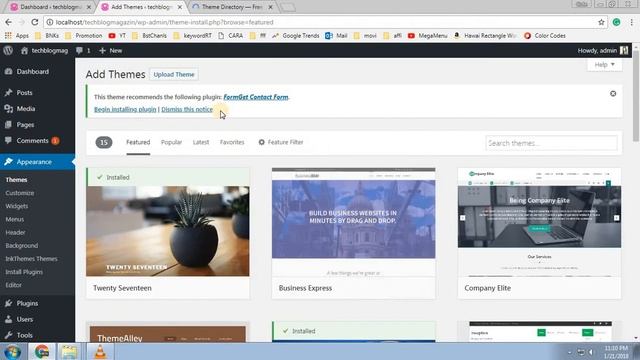The image size is (640, 360).
Task: Click the address bar URL
Action: (x=164, y=22)
